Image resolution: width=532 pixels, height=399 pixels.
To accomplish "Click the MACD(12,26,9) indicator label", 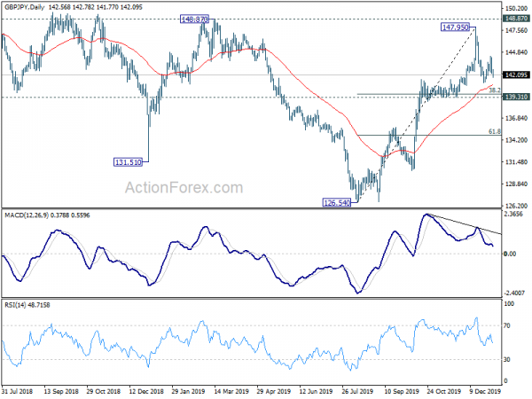I will 27,215.
